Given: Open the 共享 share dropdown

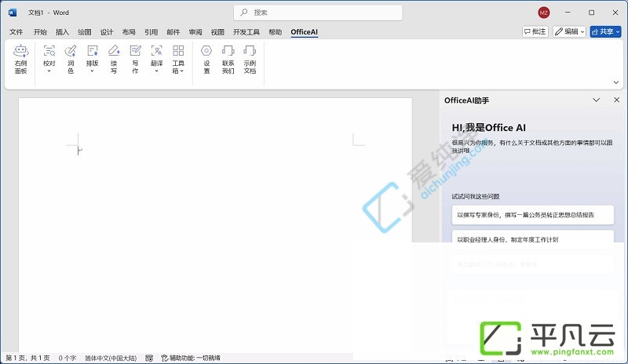Looking at the screenshot, I should pos(605,31).
